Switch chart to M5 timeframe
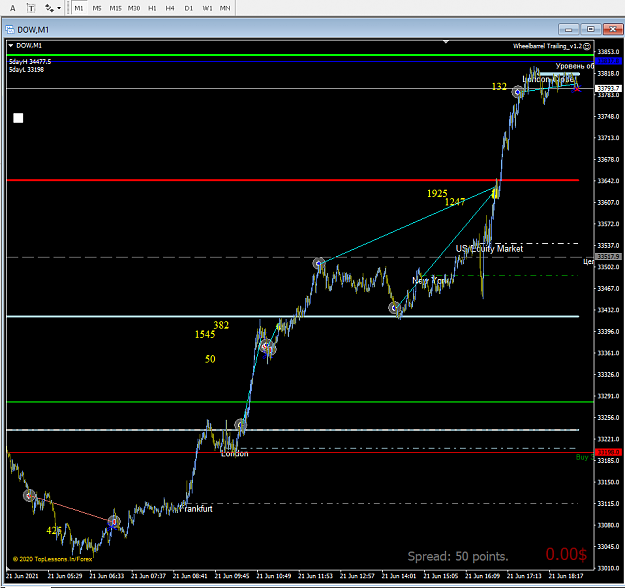This screenshot has width=625, height=588. coord(97,8)
